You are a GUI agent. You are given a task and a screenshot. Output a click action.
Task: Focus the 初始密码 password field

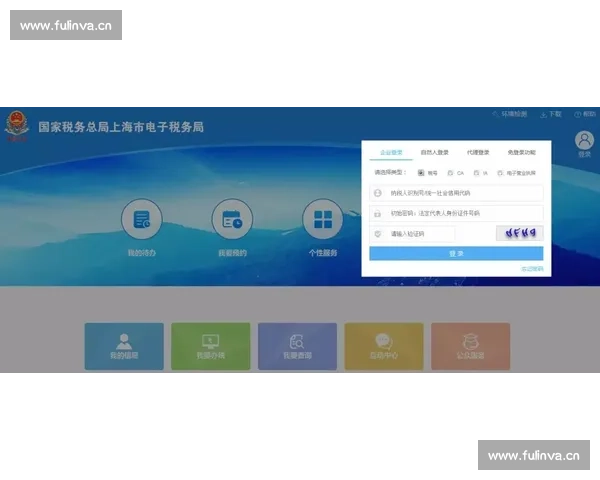(456, 213)
